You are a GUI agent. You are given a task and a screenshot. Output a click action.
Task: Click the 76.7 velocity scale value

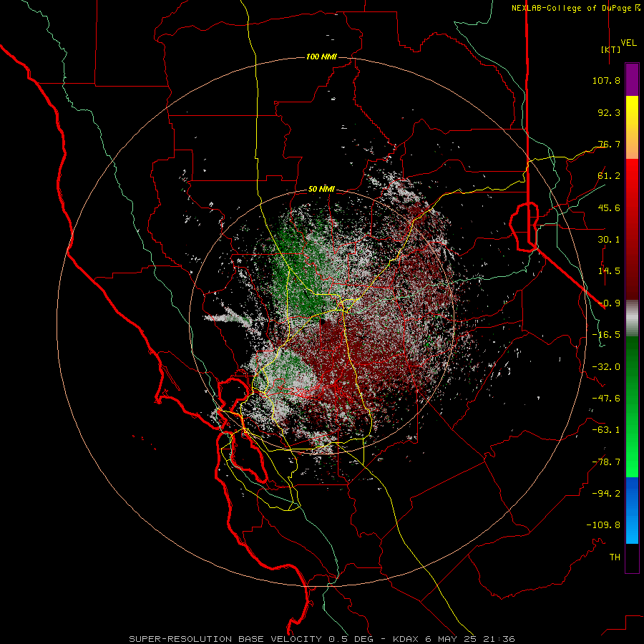pyautogui.click(x=609, y=144)
